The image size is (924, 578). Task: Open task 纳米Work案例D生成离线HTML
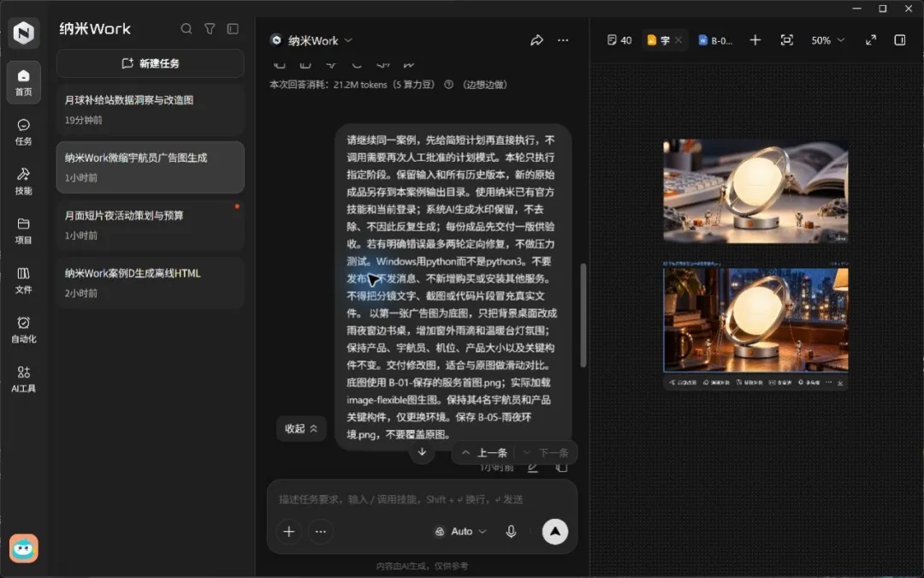pyautogui.click(x=151, y=283)
